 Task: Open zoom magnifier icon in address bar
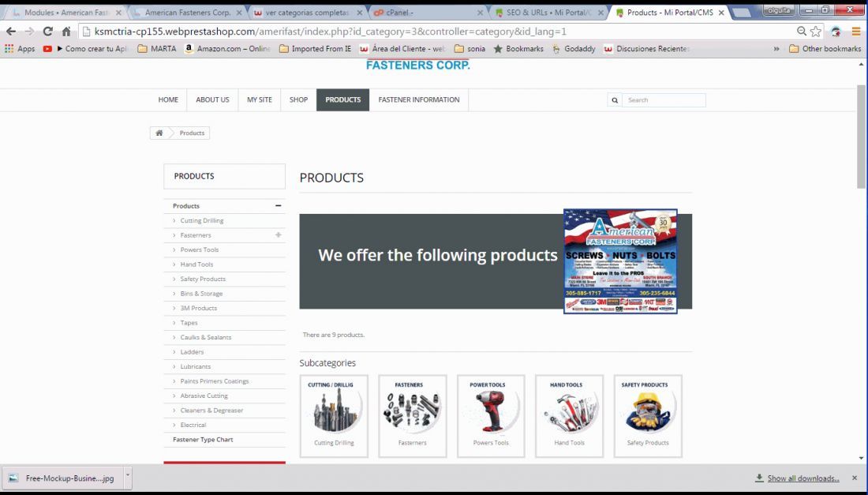point(802,32)
